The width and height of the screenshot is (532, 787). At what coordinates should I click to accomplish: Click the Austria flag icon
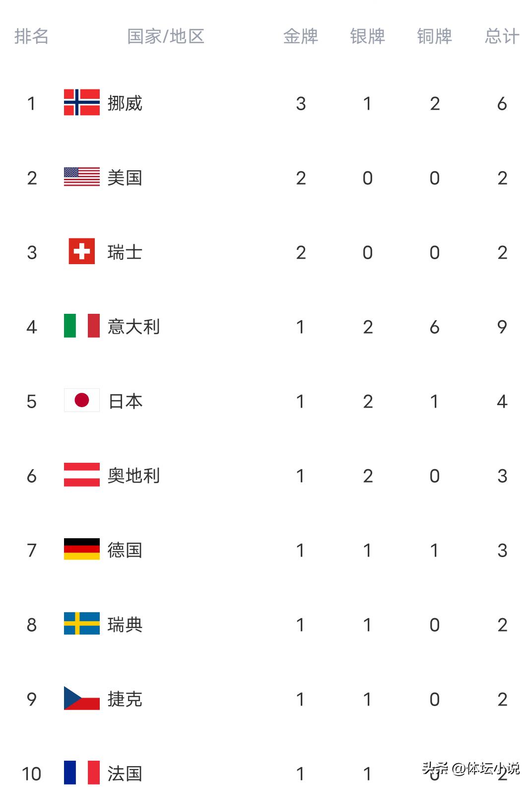tap(82, 475)
